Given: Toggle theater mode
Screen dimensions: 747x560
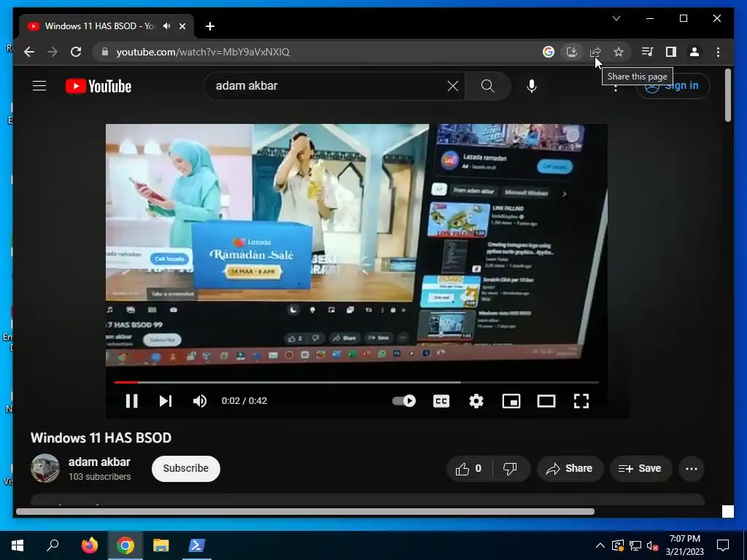Looking at the screenshot, I should click(546, 401).
